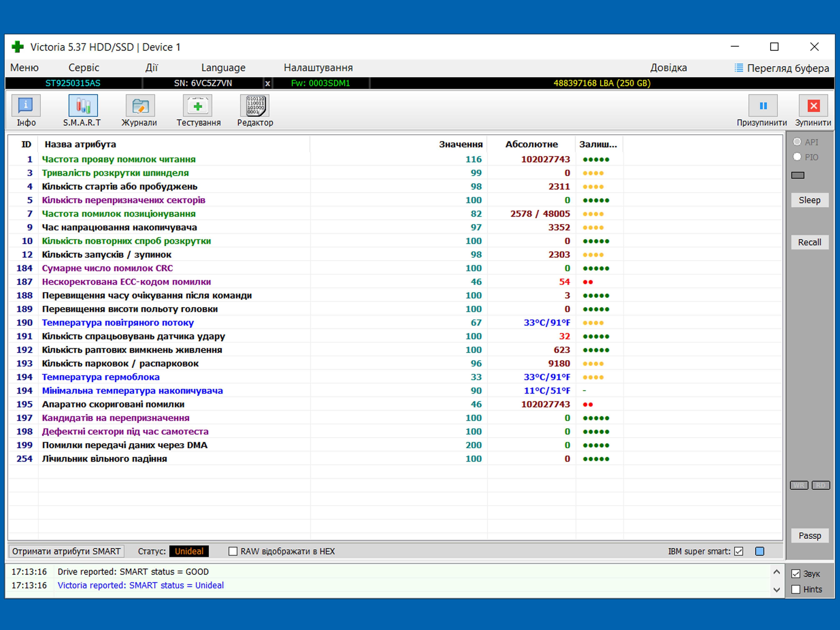Select row Сумарне число помилок CRC

point(395,268)
